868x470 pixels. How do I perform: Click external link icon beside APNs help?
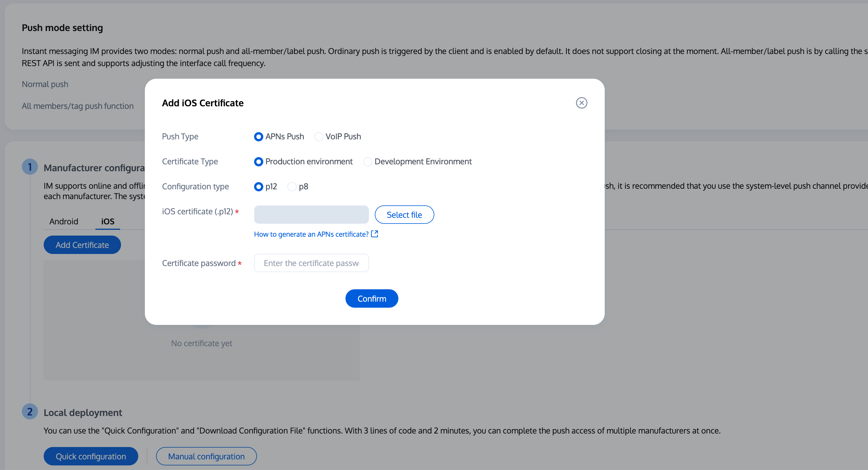(x=374, y=234)
